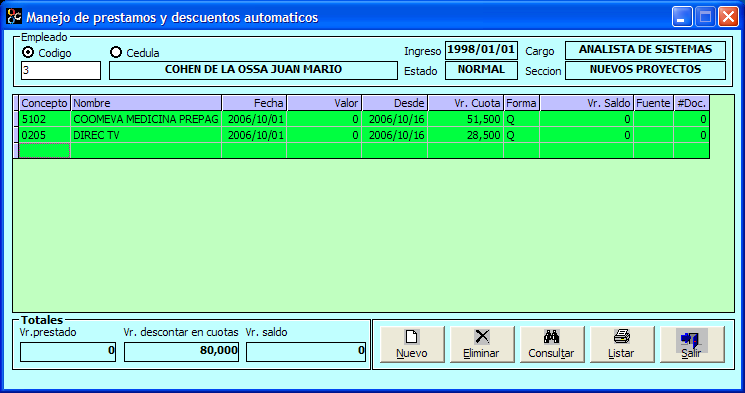Select the Cedula radio button
Screen dimensions: 745x393
[116, 52]
